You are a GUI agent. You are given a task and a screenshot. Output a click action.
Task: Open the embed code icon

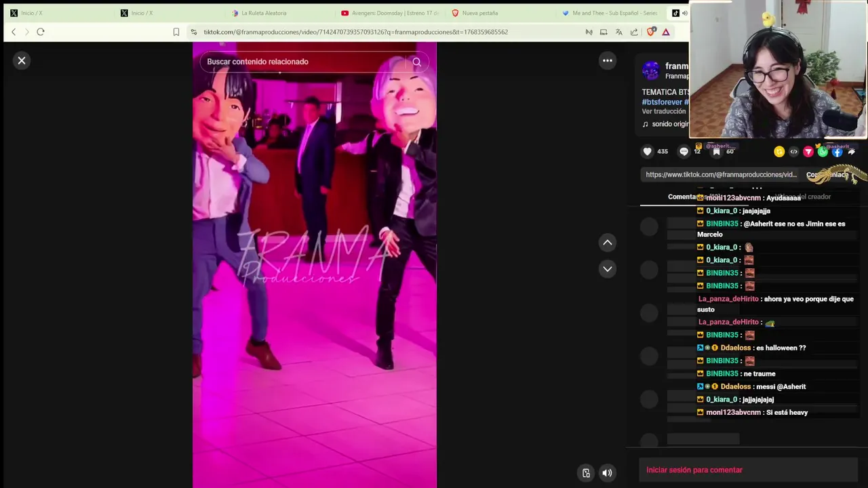[794, 152]
